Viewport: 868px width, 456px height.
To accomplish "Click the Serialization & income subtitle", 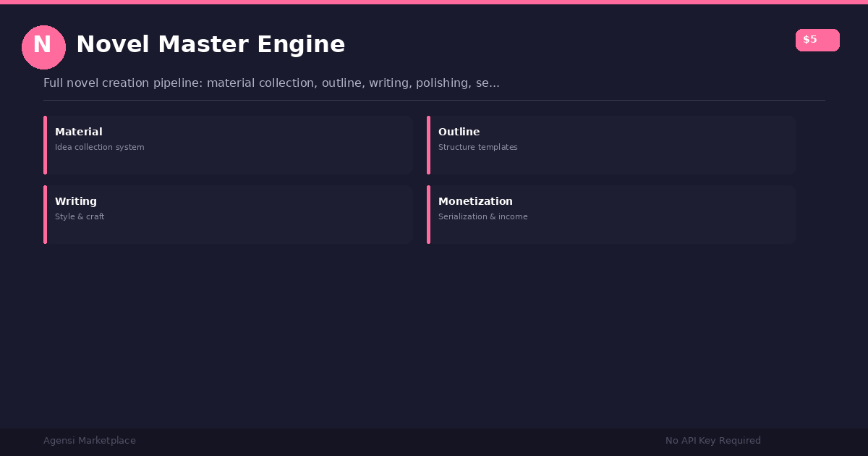I will click(483, 217).
